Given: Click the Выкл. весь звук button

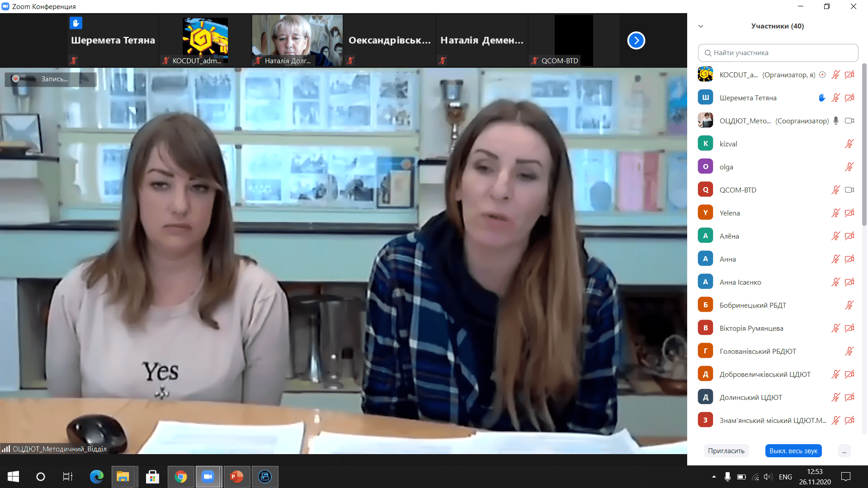Looking at the screenshot, I should [x=793, y=450].
